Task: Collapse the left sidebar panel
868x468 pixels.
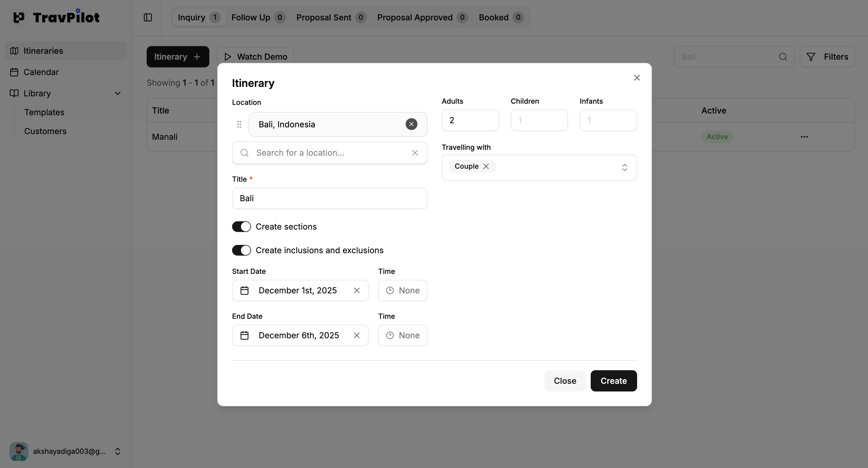Action: (148, 17)
